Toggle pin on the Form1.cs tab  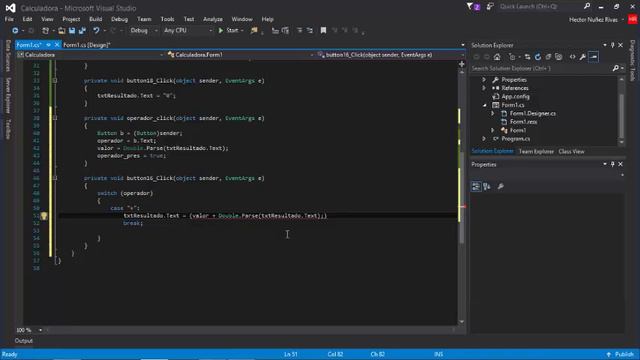pyautogui.click(x=49, y=45)
